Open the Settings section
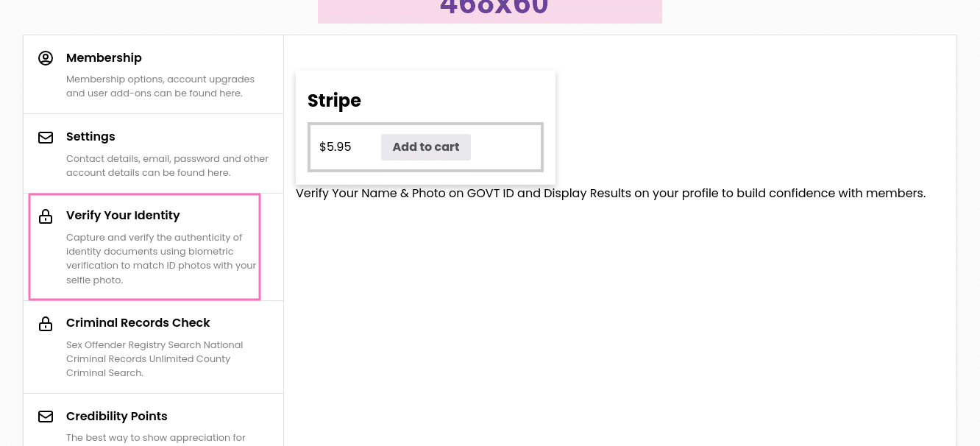This screenshot has height=446, width=980. tap(153, 154)
